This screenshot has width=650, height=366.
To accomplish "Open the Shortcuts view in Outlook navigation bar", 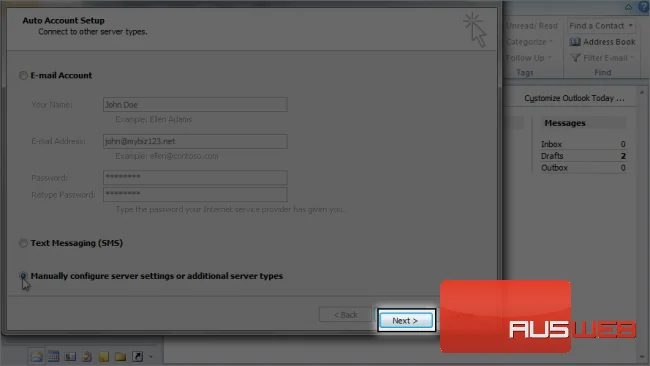I will pos(137,356).
